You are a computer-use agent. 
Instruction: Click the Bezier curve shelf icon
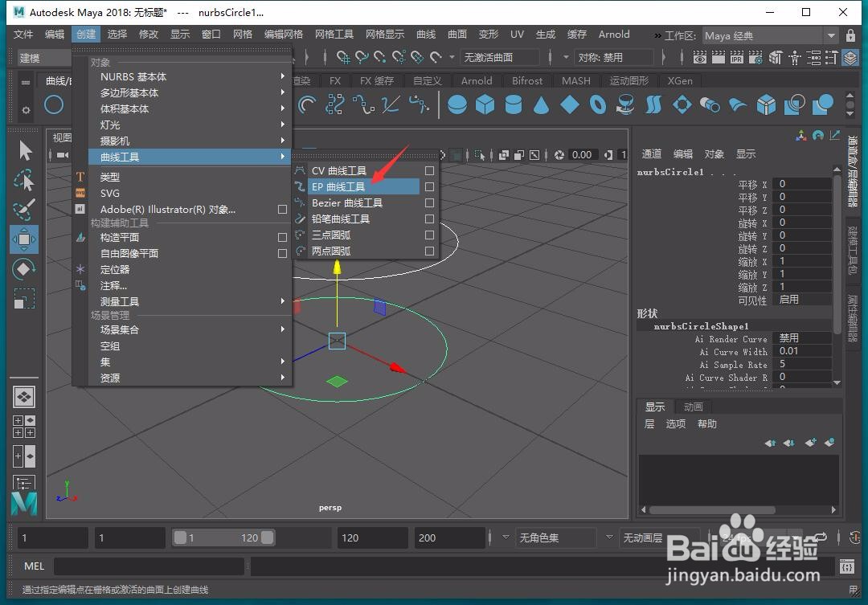[x=419, y=104]
